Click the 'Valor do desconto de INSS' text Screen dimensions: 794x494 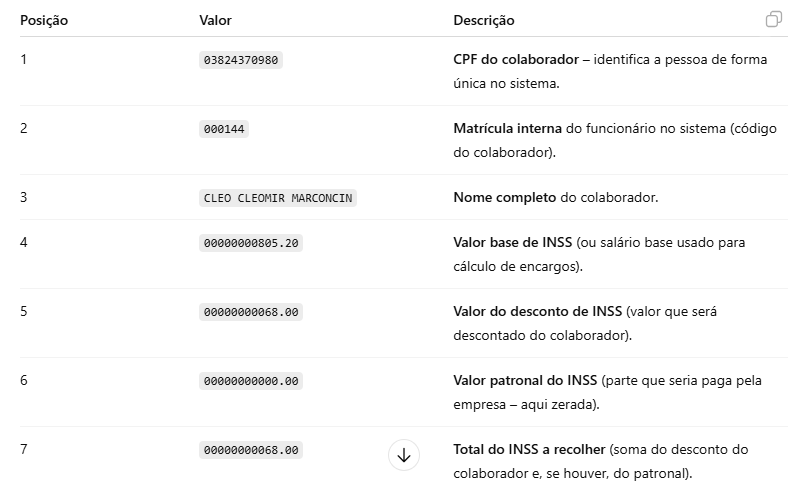click(x=537, y=312)
